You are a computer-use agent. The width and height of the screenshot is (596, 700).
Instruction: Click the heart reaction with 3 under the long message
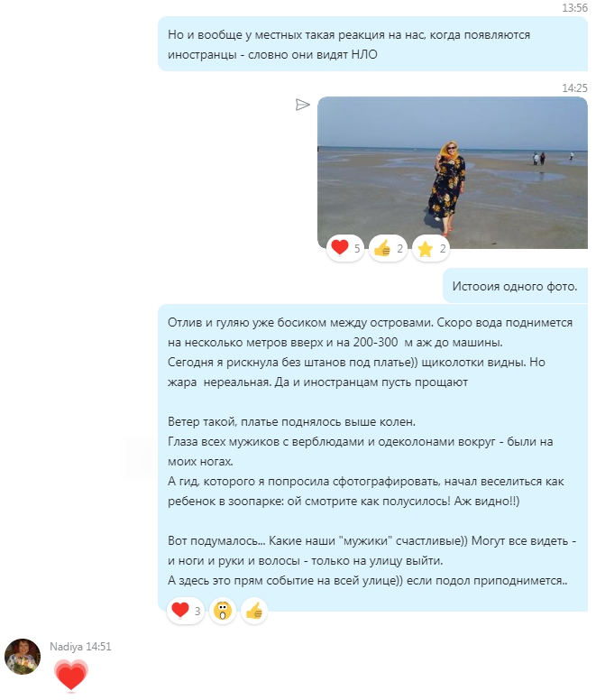pyautogui.click(x=186, y=611)
